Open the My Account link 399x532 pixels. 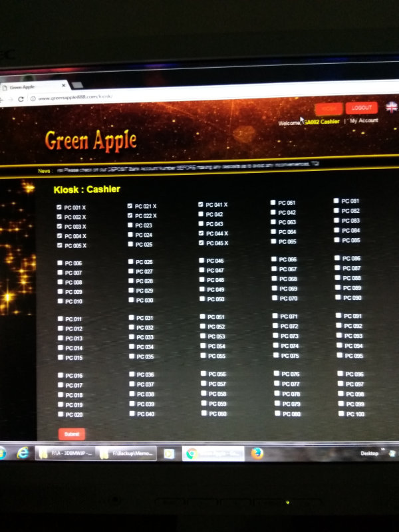[364, 120]
